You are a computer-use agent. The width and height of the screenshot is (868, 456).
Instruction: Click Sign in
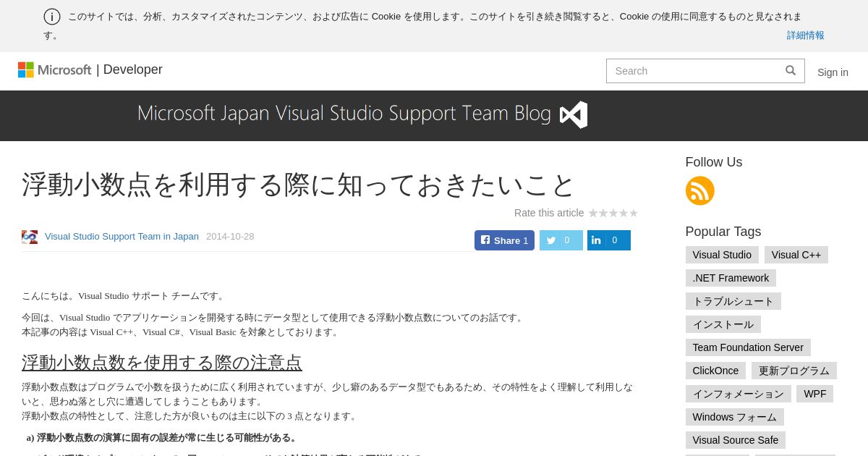click(x=833, y=72)
